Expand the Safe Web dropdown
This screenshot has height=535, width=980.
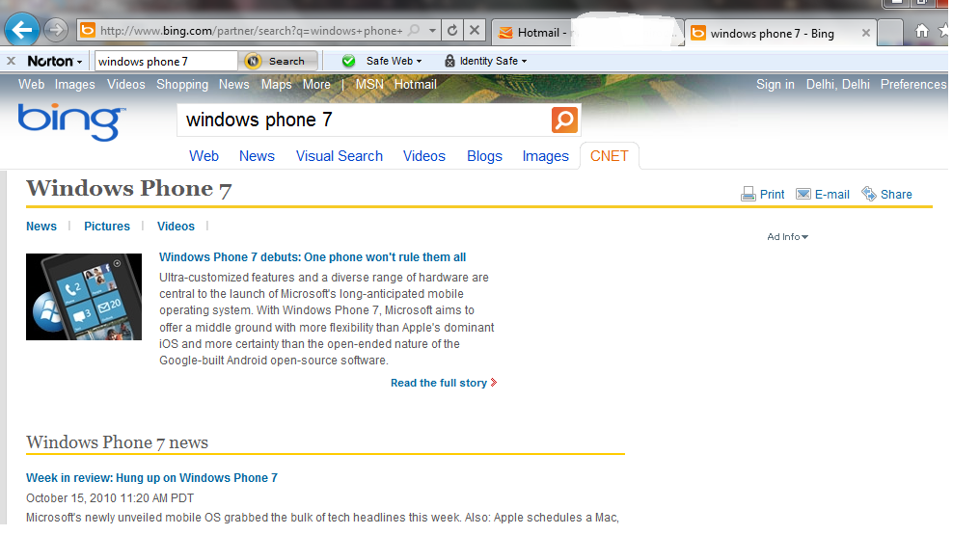394,61
